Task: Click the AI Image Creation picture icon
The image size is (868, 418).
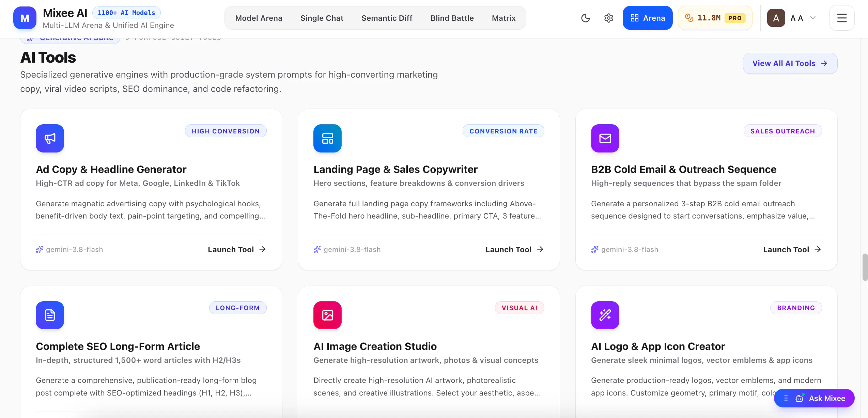Action: coord(327,315)
